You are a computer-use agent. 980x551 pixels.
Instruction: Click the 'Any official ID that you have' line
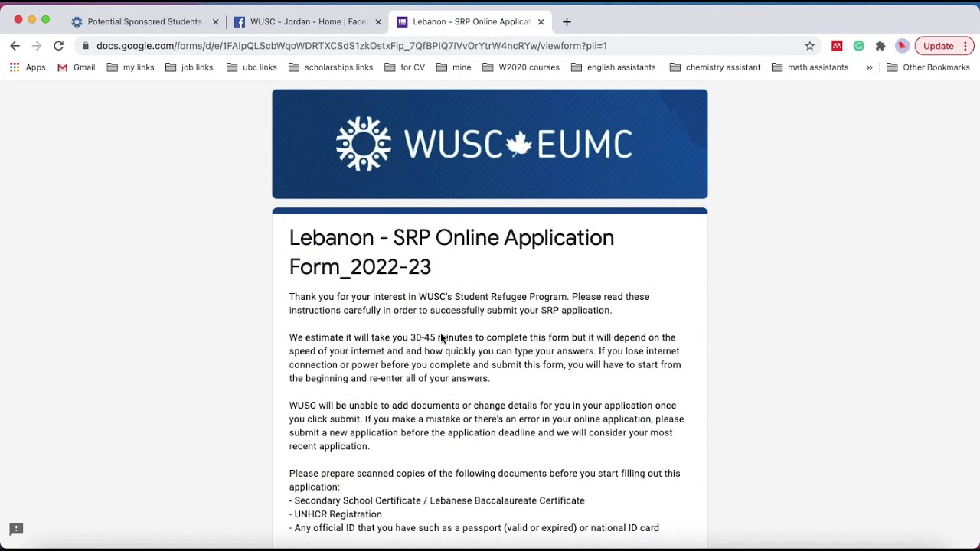point(475,528)
